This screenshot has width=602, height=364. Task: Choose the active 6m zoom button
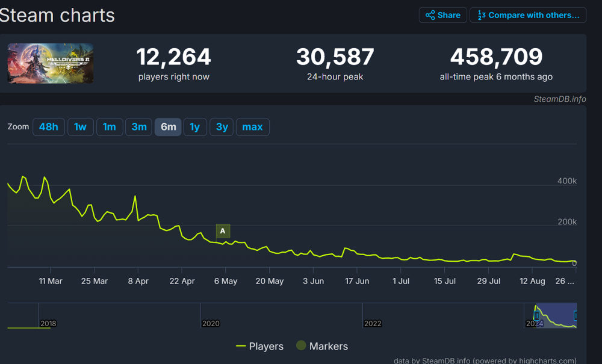point(168,127)
